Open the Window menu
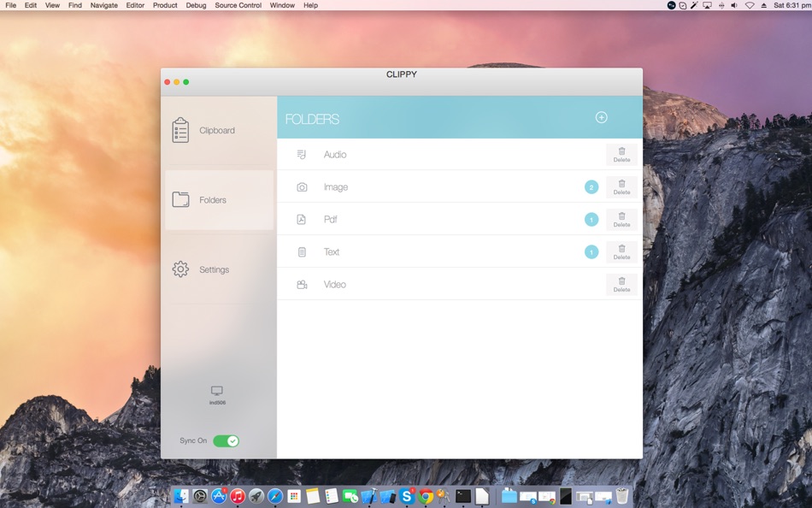This screenshot has width=812, height=508. [282, 5]
